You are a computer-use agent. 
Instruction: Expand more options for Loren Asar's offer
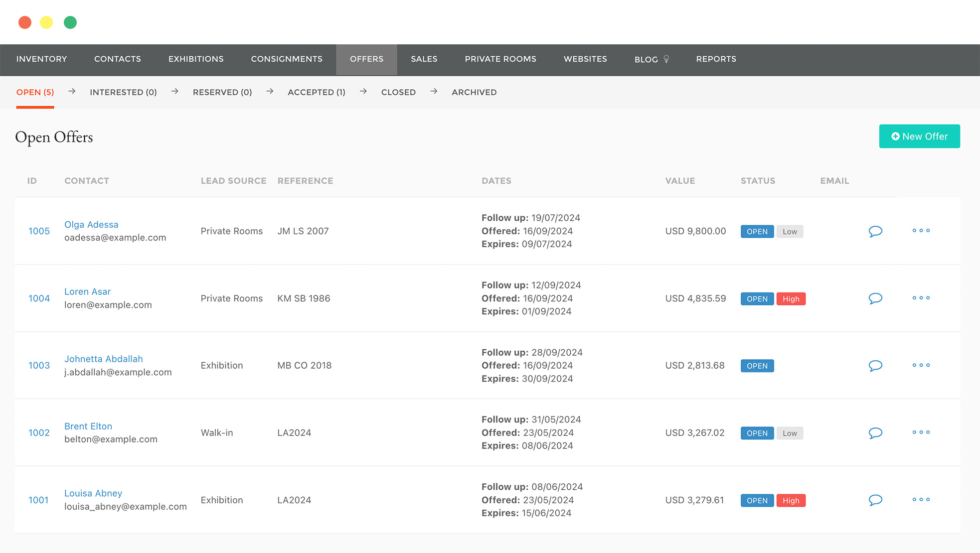pyautogui.click(x=921, y=298)
